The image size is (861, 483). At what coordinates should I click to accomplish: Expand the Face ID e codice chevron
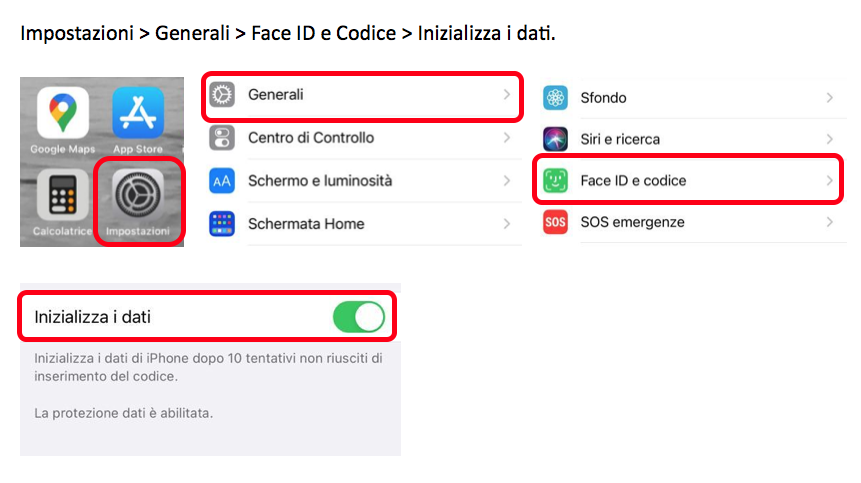(x=830, y=181)
